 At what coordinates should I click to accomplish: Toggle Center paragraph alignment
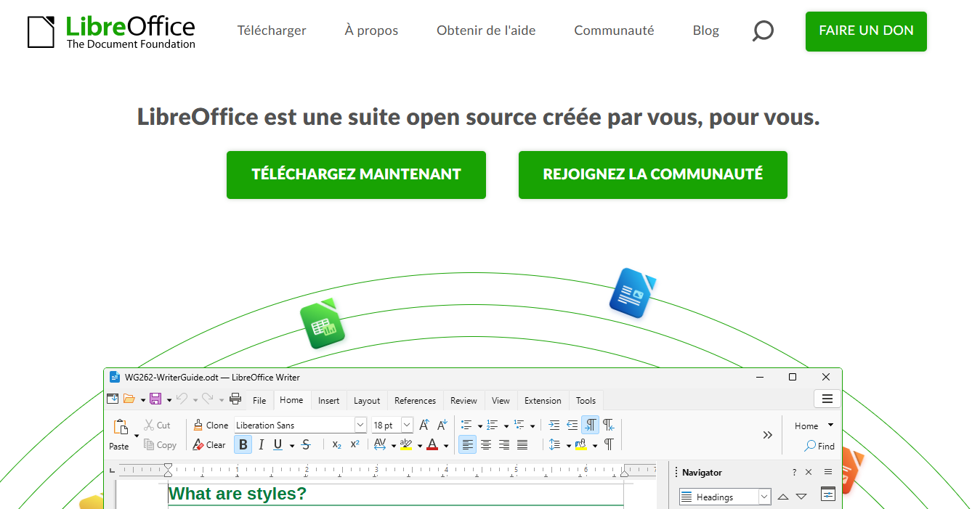point(485,444)
